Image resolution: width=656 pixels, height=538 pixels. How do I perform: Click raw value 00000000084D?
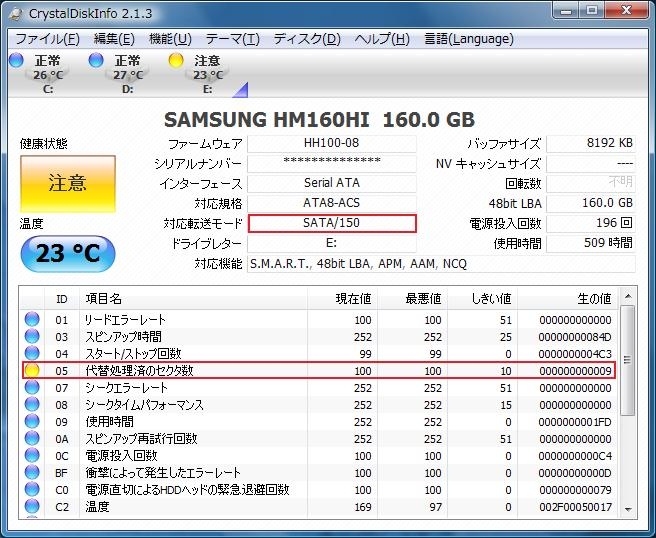[575, 337]
